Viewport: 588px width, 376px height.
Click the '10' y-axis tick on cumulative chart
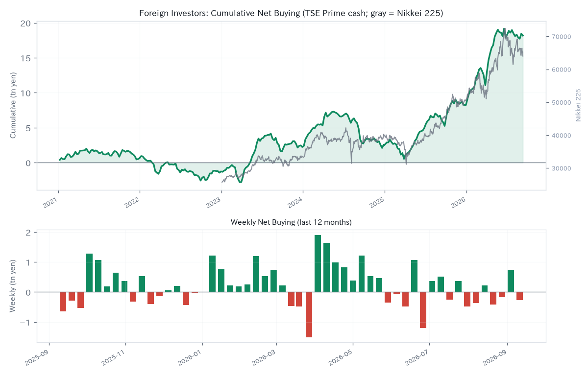[25, 93]
